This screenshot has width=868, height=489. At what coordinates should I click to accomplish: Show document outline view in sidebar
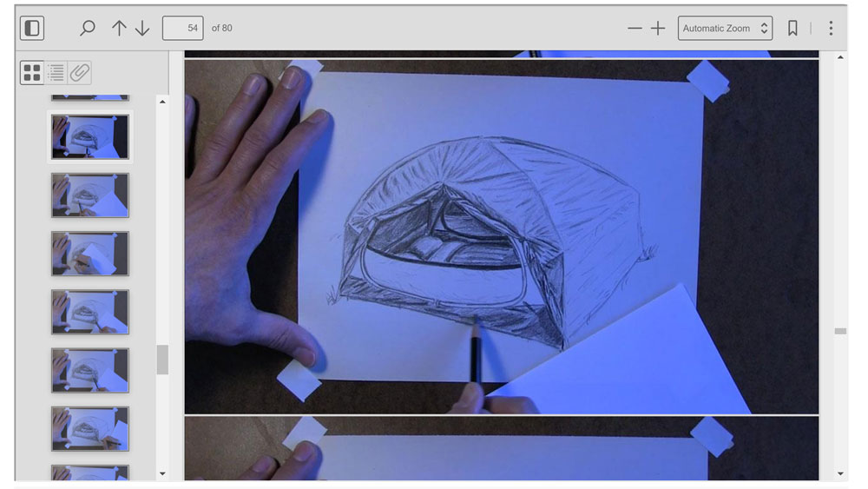pyautogui.click(x=56, y=73)
